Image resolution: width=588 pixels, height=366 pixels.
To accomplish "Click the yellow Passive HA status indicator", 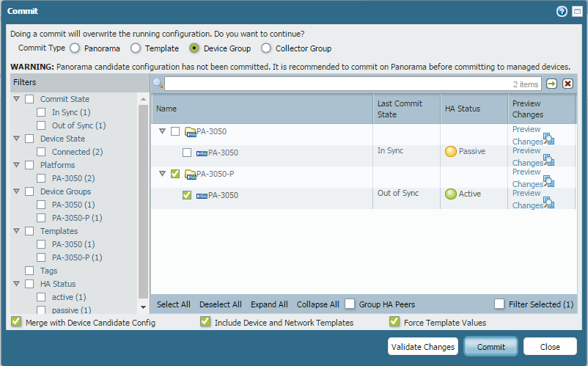I will coord(451,152).
